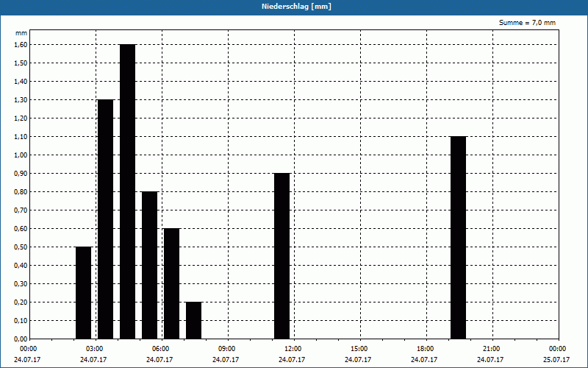Select the 0,80 mm bar before 06:00
588x368 pixels.
click(150, 265)
